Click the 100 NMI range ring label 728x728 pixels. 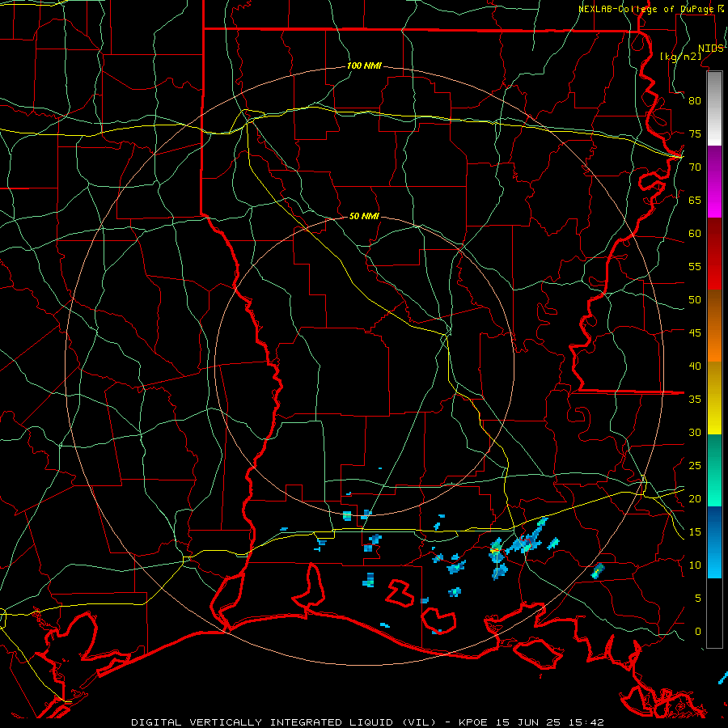coord(364,66)
